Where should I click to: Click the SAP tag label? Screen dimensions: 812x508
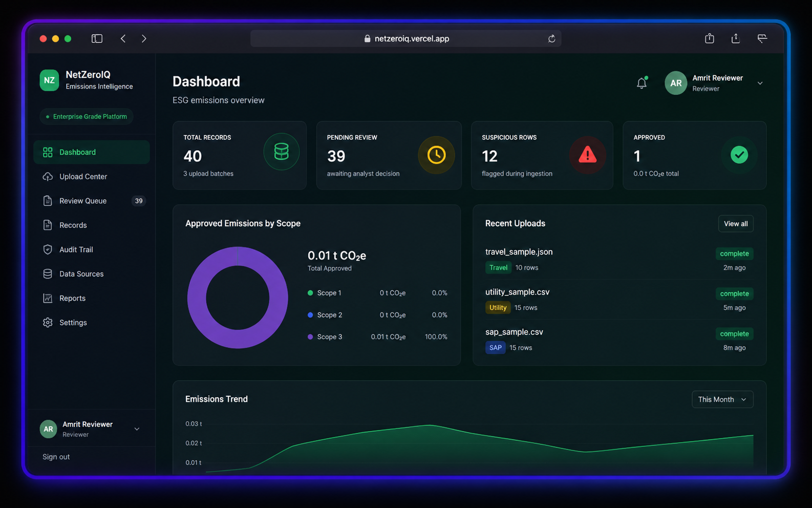[495, 347]
